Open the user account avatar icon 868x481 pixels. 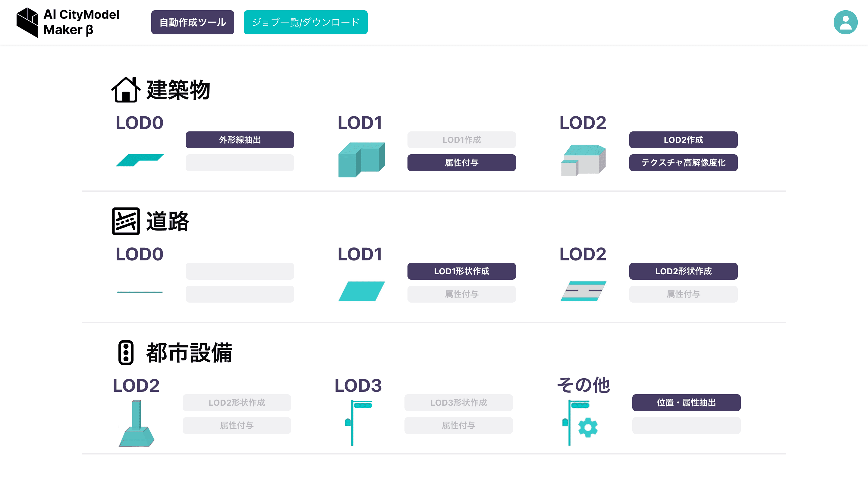pyautogui.click(x=845, y=22)
